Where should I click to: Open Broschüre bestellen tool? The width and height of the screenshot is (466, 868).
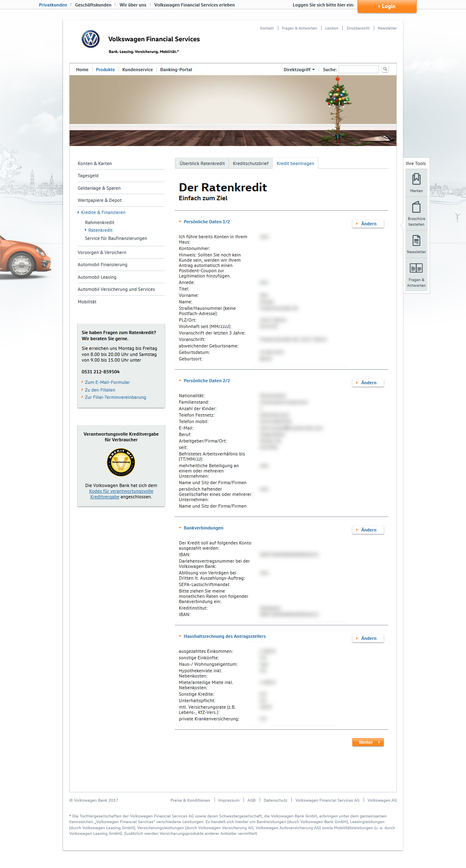tap(416, 214)
